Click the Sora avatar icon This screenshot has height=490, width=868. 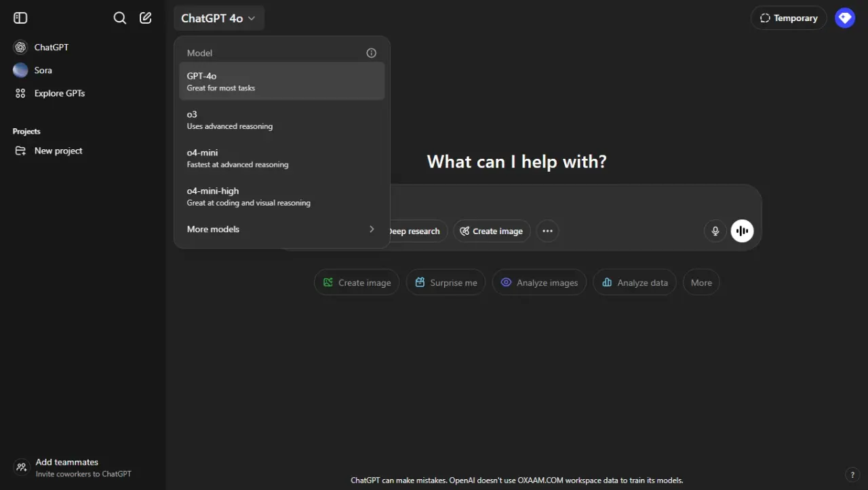point(20,70)
